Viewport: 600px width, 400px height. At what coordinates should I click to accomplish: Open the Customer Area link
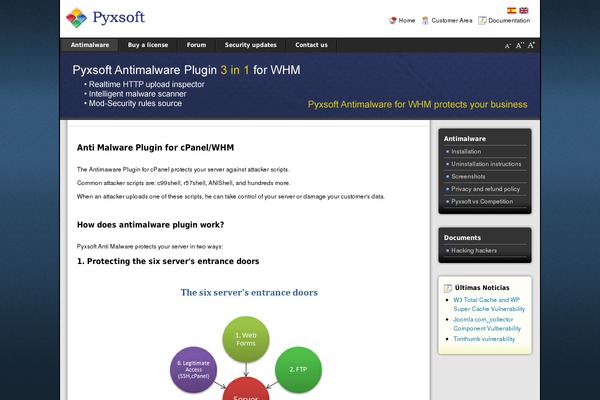(x=452, y=20)
